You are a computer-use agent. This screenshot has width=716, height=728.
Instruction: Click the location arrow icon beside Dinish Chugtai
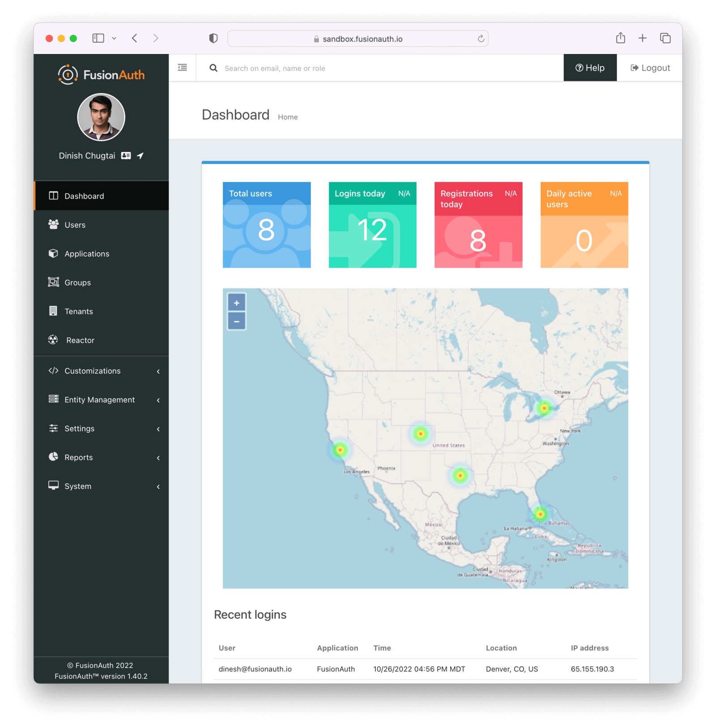[x=140, y=156]
